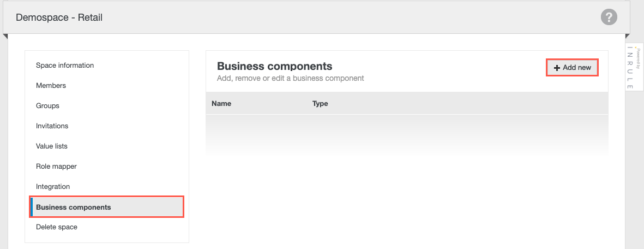Image resolution: width=644 pixels, height=249 pixels.
Task: Open Space information settings
Action: pos(65,66)
